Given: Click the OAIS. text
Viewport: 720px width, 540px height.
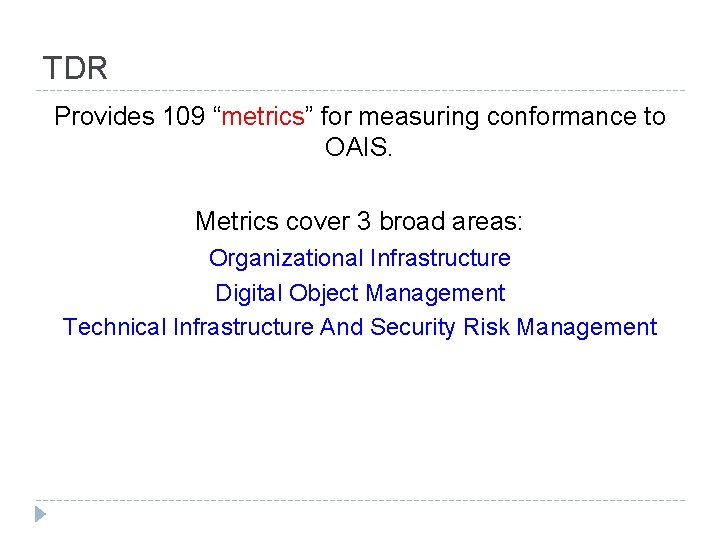Looking at the screenshot, I should click(359, 147).
